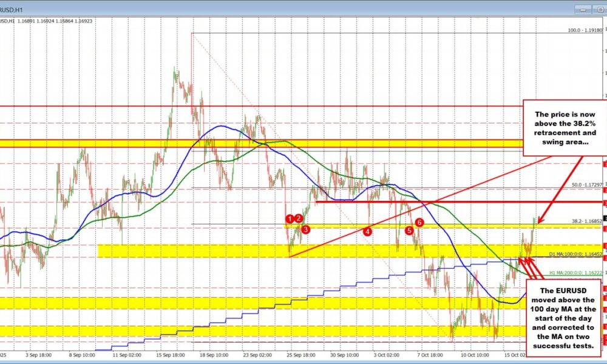
Task: Select red circle marker number 6
Action: (x=419, y=223)
